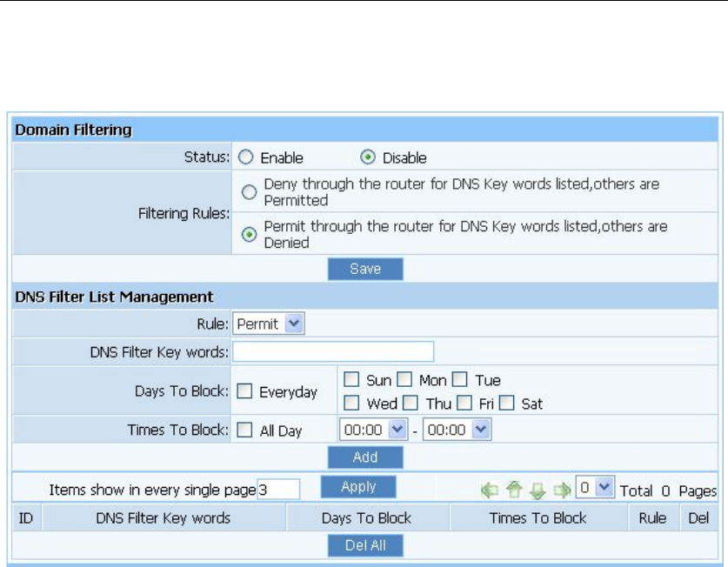Select the Enable status radio button
The image size is (728, 567).
click(245, 157)
